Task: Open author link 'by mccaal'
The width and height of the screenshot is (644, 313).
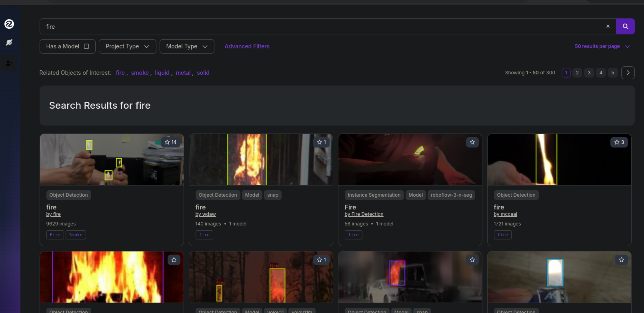Action: coord(506,214)
